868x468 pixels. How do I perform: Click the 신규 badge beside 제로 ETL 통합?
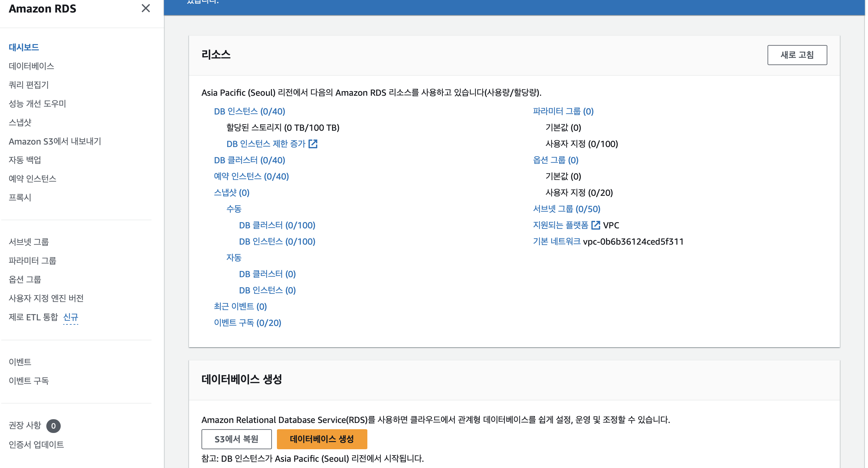[x=70, y=317]
